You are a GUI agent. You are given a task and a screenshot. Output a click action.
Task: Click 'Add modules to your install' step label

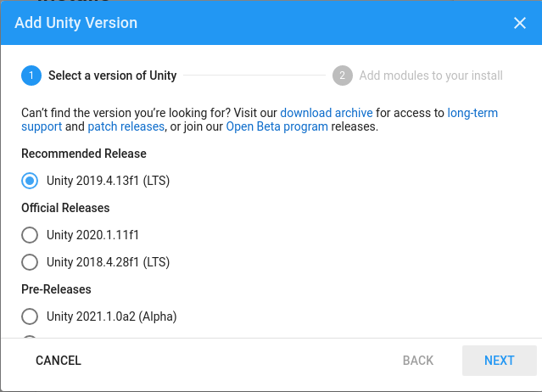(431, 76)
